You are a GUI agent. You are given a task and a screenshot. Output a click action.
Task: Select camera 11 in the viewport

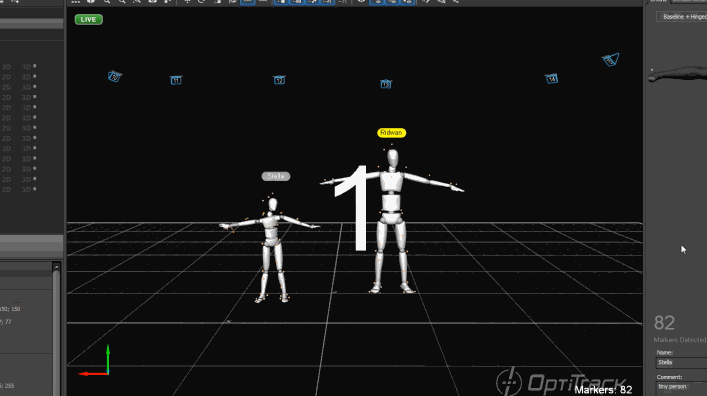point(176,80)
